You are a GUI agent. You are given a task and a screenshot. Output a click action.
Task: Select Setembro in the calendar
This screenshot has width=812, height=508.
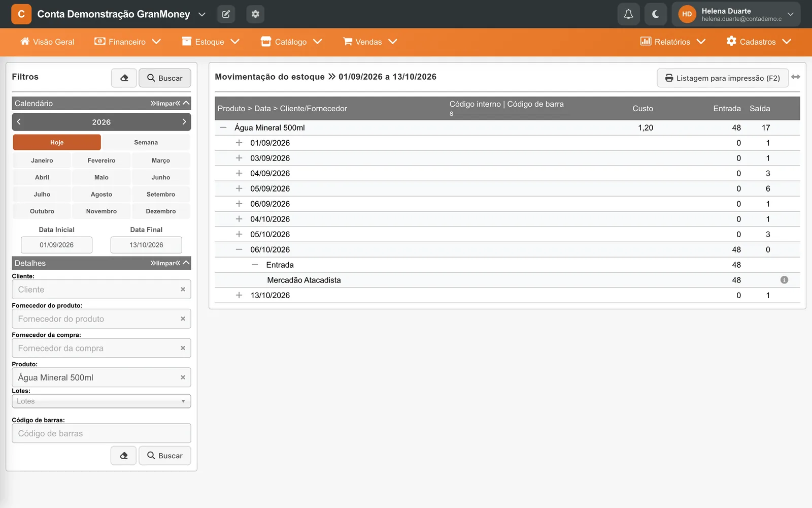tap(161, 194)
